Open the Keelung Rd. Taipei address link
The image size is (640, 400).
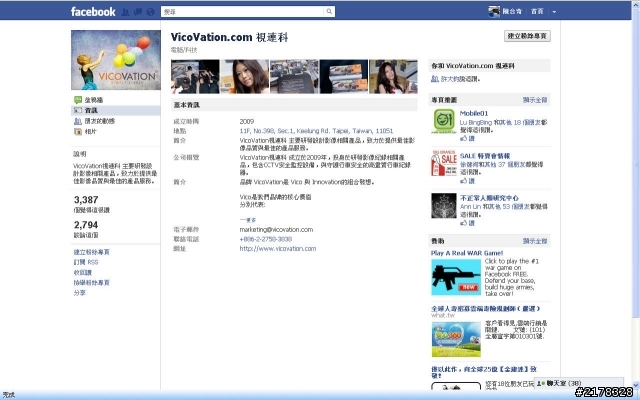(x=316, y=131)
